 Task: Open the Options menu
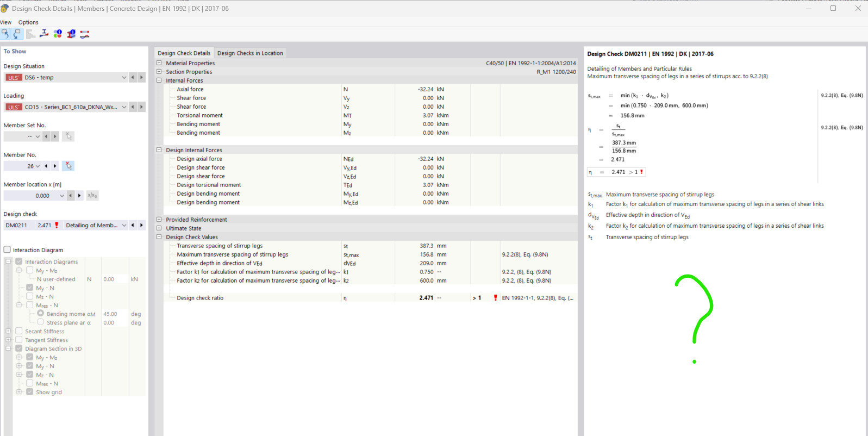point(28,22)
